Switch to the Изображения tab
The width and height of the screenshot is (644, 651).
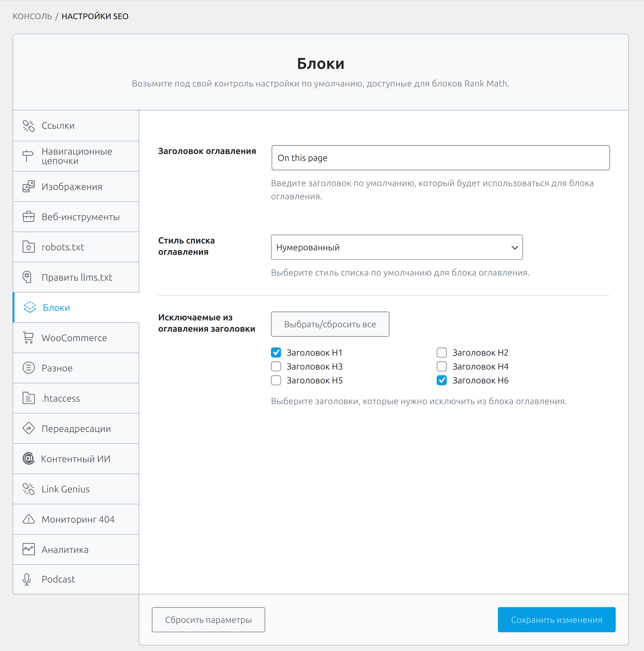pyautogui.click(x=76, y=186)
